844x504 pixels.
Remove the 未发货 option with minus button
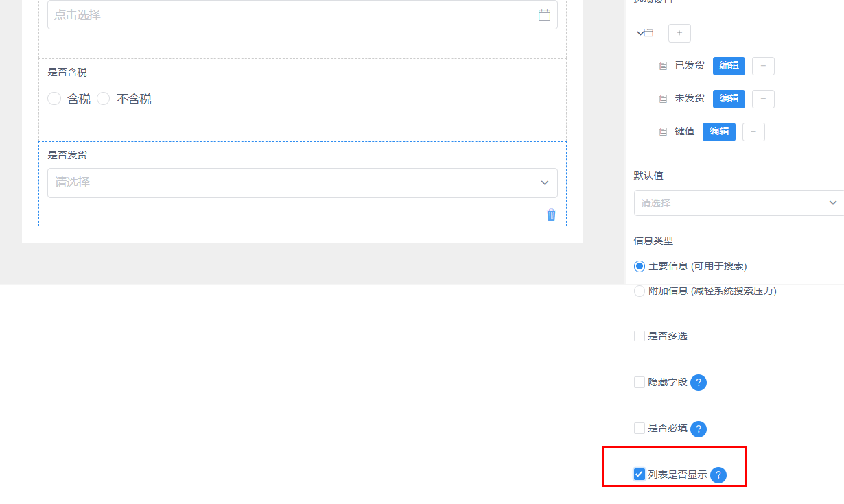tap(763, 99)
